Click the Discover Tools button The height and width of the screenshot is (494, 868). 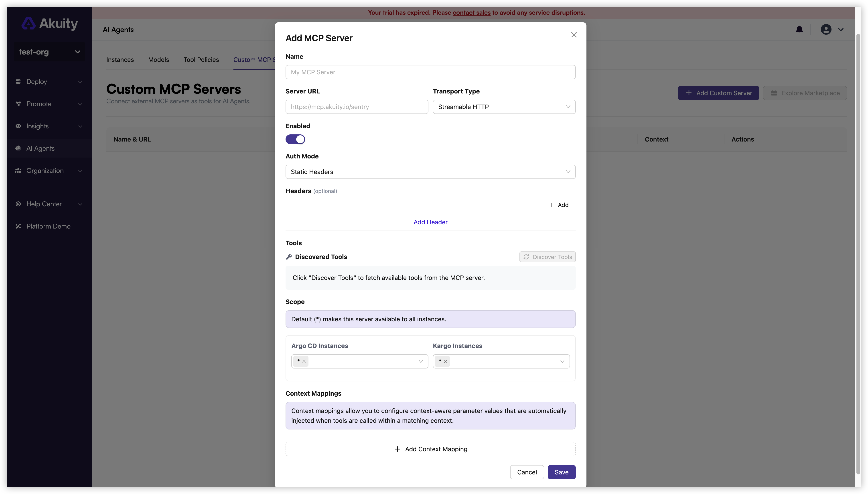click(x=547, y=257)
